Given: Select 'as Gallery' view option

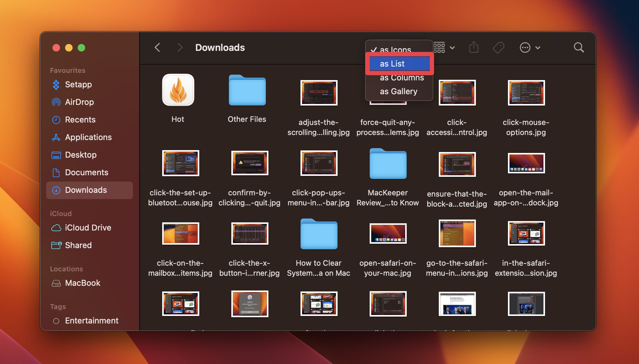Looking at the screenshot, I should [398, 91].
